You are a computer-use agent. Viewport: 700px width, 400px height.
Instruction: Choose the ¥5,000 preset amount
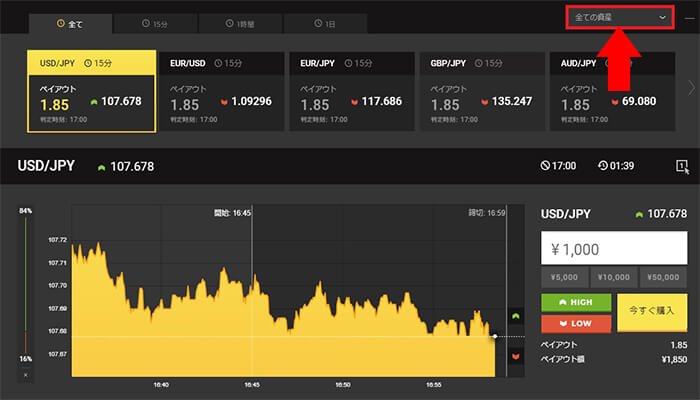[x=563, y=278]
